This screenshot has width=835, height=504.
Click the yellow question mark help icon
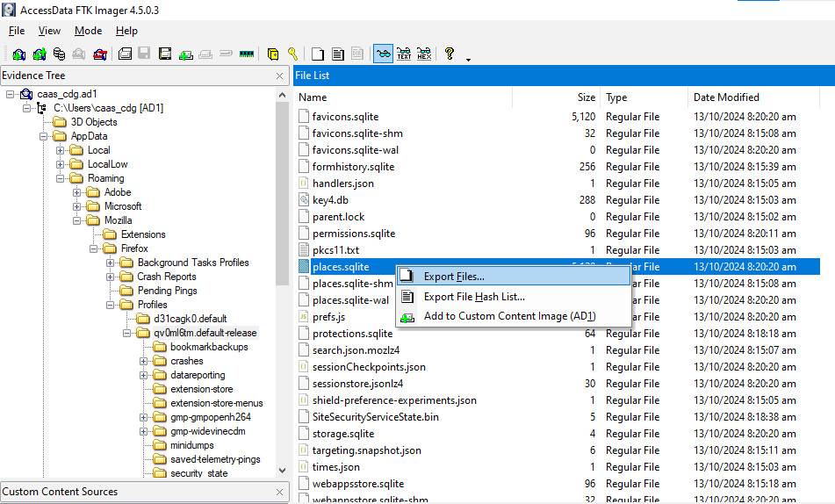click(450, 54)
